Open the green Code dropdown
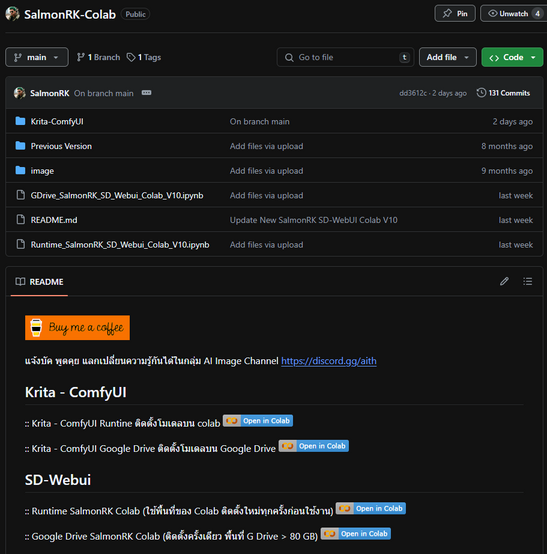Screen dimensions: 547x554 pyautogui.click(x=512, y=57)
